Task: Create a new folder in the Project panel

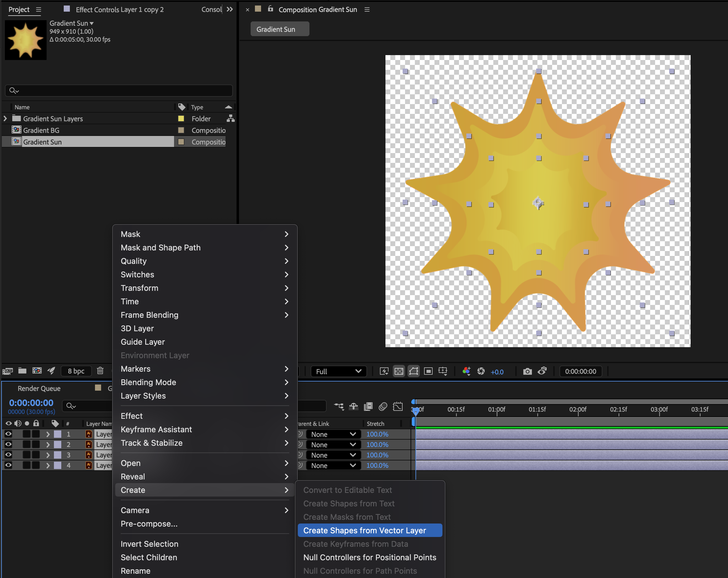Action: coord(22,371)
